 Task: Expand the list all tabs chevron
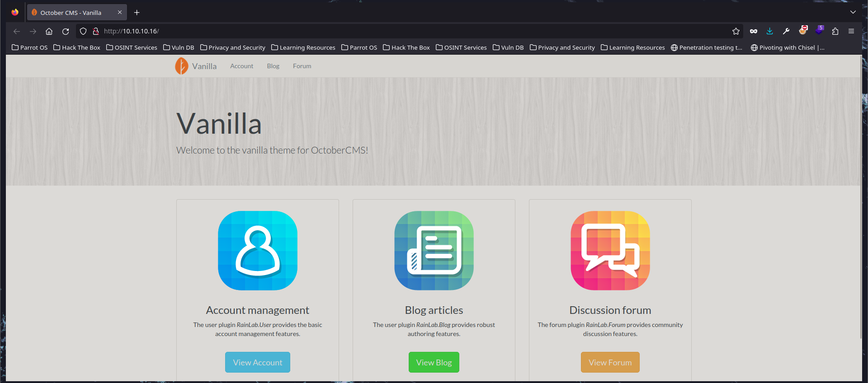pyautogui.click(x=853, y=12)
